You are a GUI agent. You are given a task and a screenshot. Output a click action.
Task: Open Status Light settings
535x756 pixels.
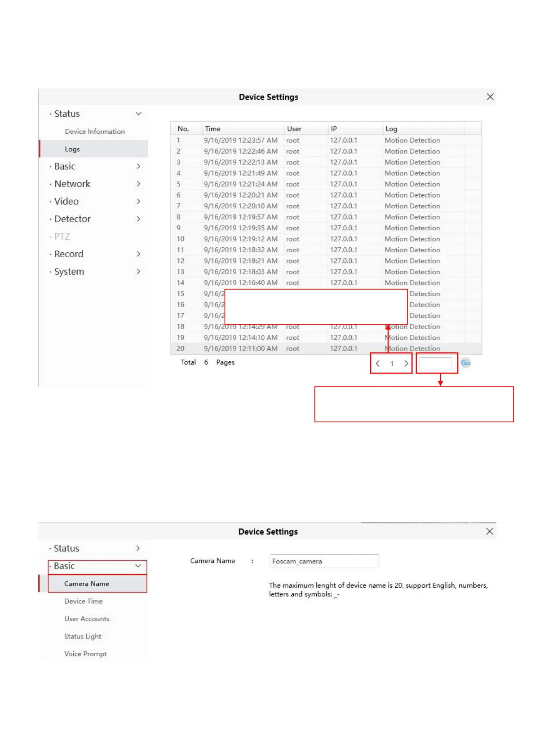click(83, 636)
